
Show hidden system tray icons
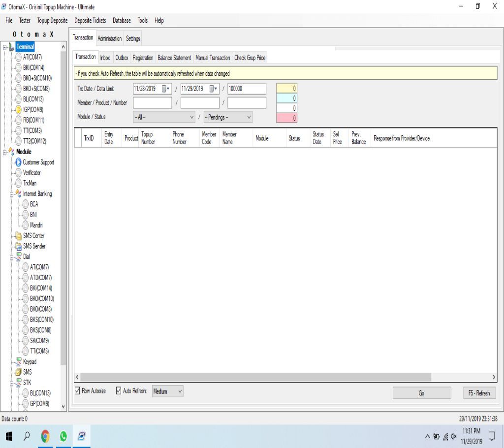pos(428,436)
